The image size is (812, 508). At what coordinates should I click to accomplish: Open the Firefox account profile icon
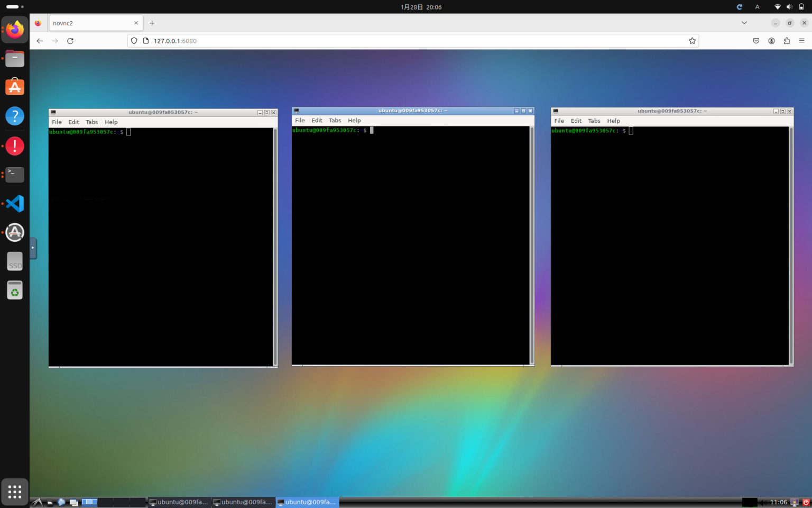coord(771,41)
